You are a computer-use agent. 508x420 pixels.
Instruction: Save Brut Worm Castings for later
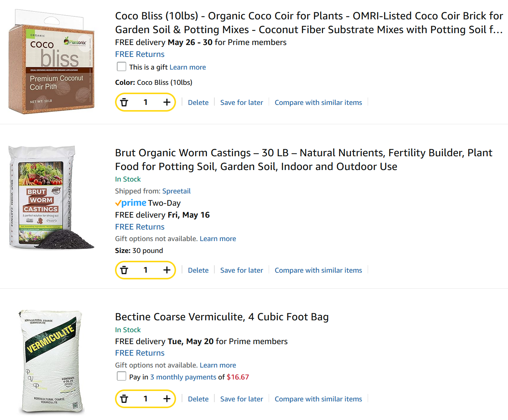click(242, 270)
